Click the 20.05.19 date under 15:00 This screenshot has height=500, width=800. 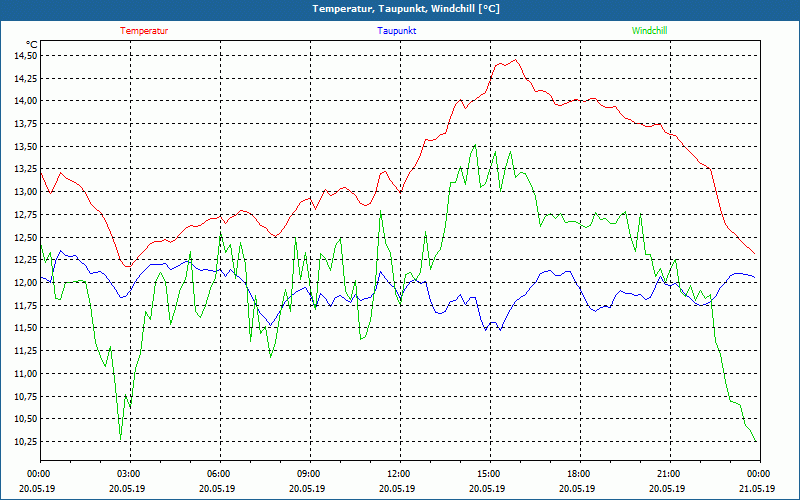[x=487, y=488]
